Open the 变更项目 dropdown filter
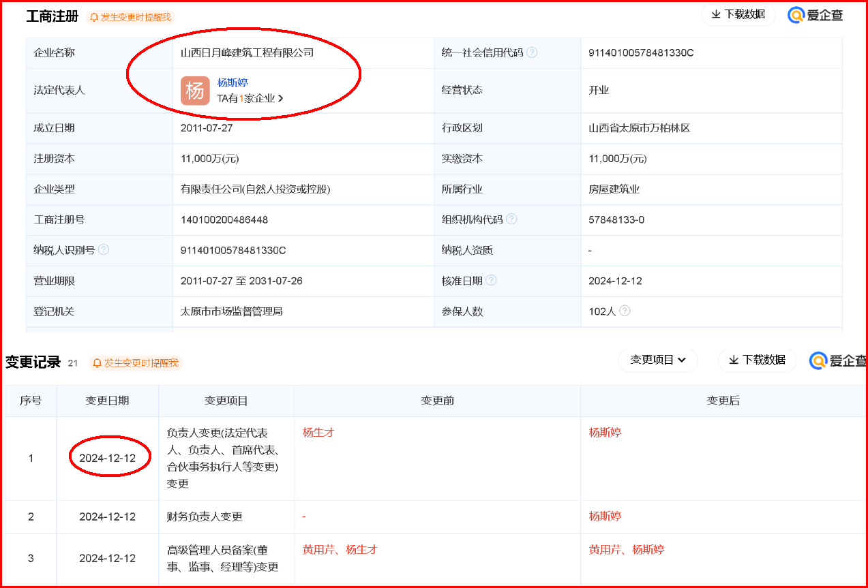Screen dimensions: 868x588 [x=657, y=360]
